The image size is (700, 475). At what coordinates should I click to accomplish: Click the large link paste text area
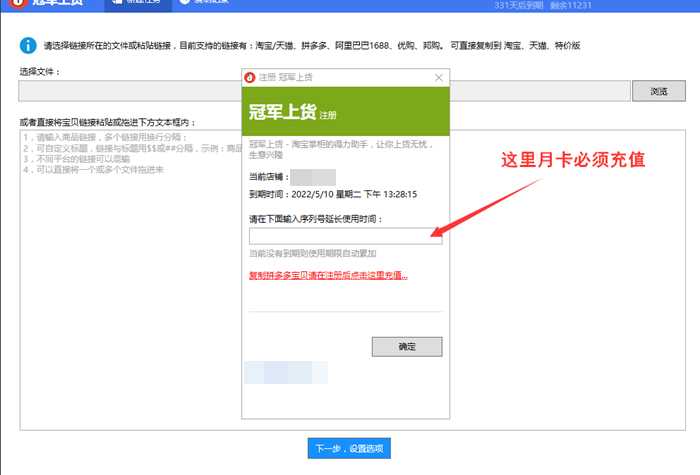[x=130, y=300]
